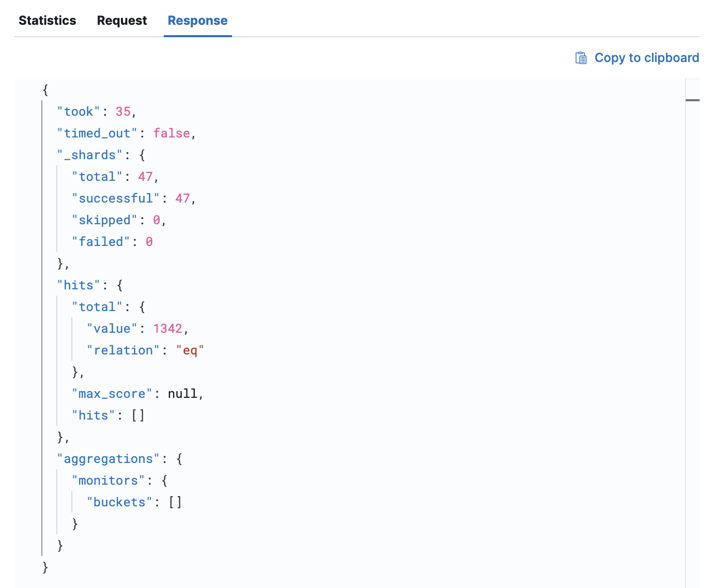Click the false value after timed_out
711x588 pixels.
172,133
